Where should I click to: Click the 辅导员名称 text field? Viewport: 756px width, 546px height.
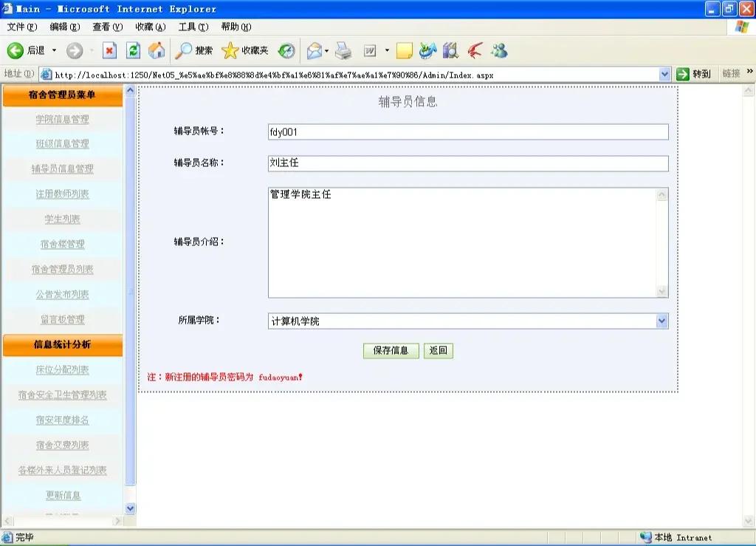[468, 163]
